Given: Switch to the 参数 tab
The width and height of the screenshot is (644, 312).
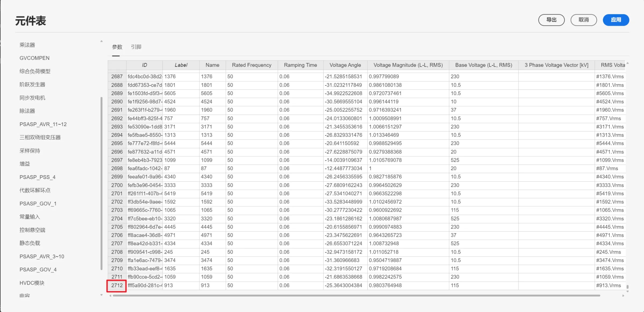Looking at the screenshot, I should click(117, 46).
